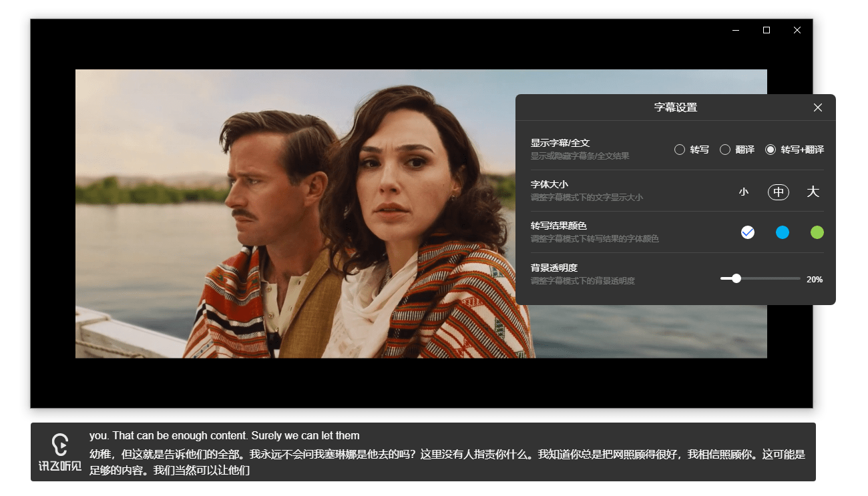
Task: Click the 讯飞听见 logo icon
Action: 60,452
